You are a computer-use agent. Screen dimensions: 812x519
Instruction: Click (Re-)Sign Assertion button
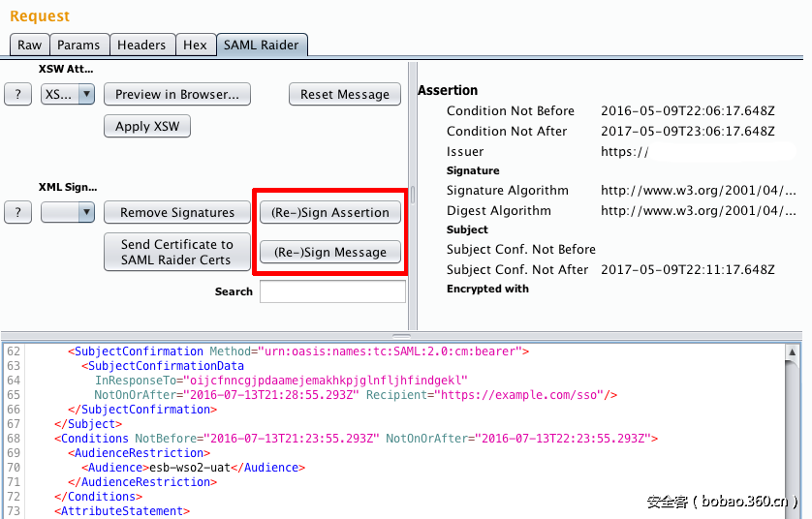coord(330,212)
